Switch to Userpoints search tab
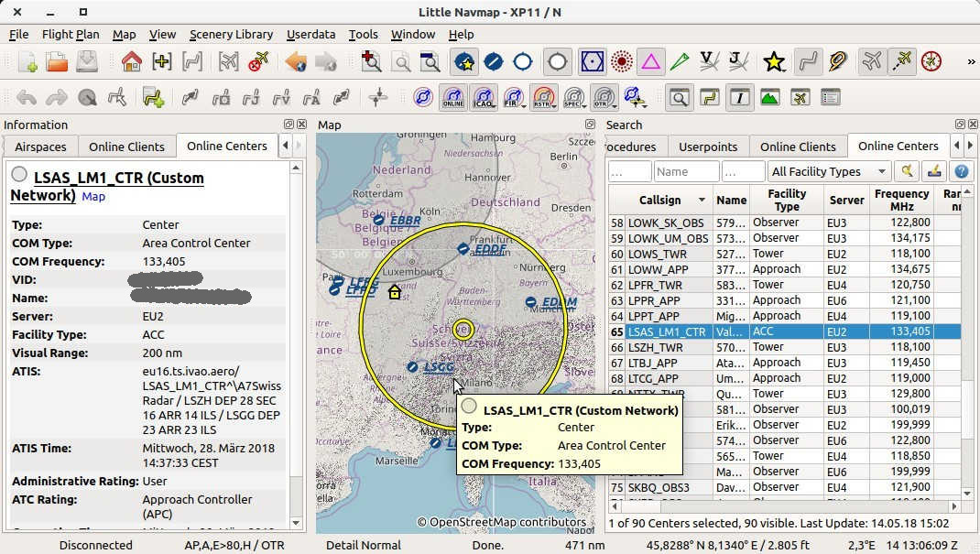This screenshot has height=554, width=980. click(708, 147)
